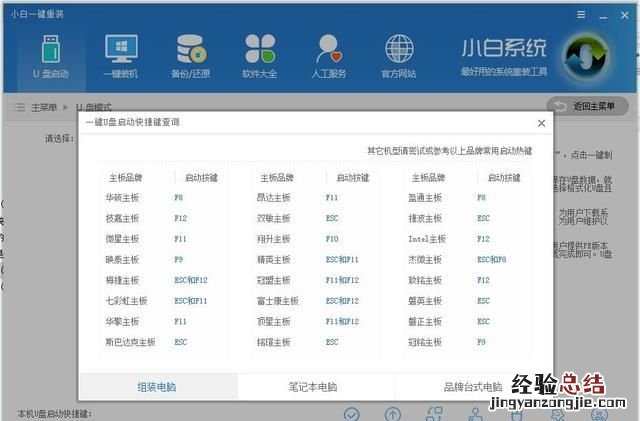Select 顶星主板 entry
The width and height of the screenshot is (640, 421).
(x=273, y=321)
